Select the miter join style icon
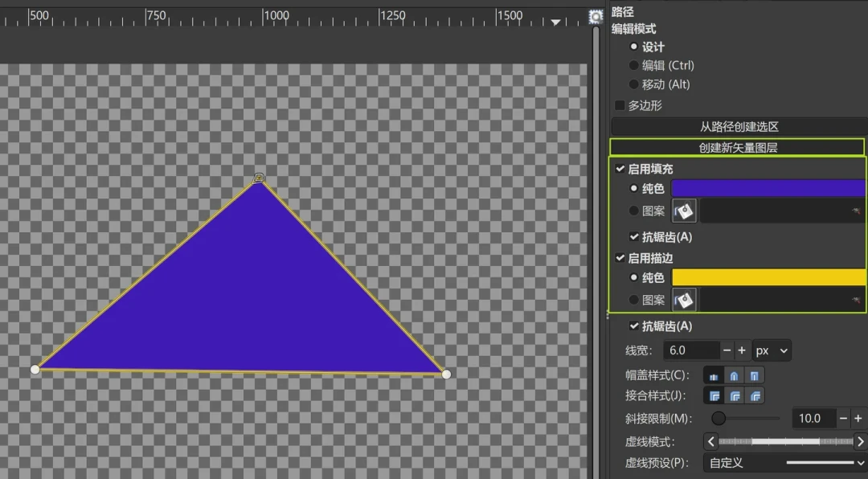The width and height of the screenshot is (868, 479). (x=714, y=396)
